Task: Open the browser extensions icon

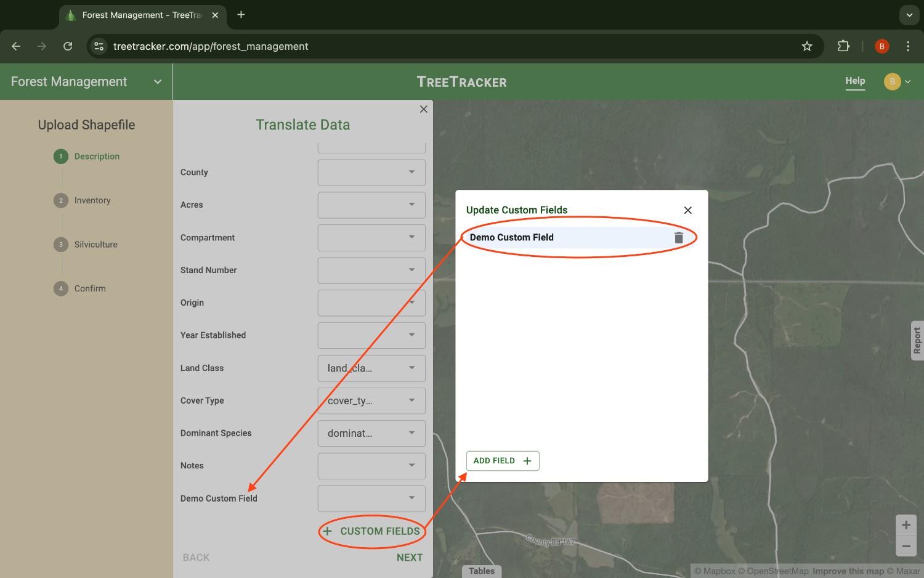Action: [843, 46]
